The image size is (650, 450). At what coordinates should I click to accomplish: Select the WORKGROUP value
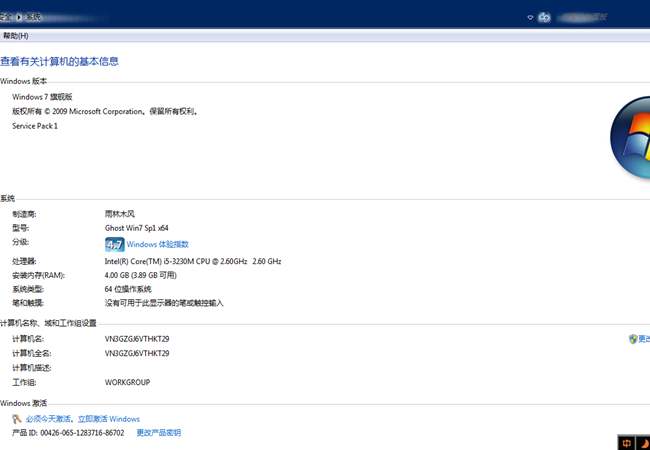(x=127, y=382)
